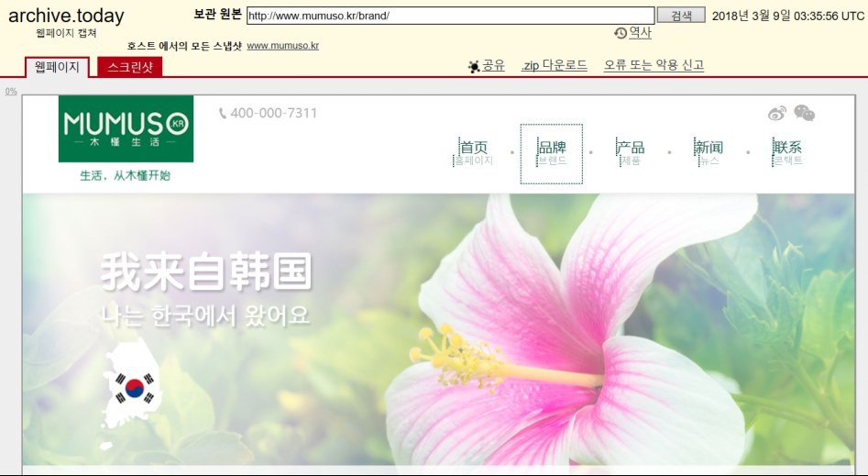
Task: Open the 首页 homepage menu item
Action: pyautogui.click(x=473, y=153)
